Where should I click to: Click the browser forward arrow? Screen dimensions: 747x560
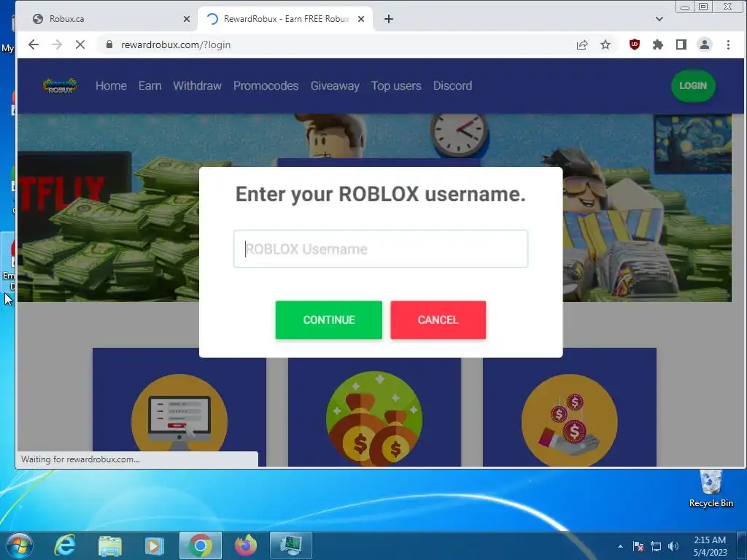pyautogui.click(x=57, y=44)
